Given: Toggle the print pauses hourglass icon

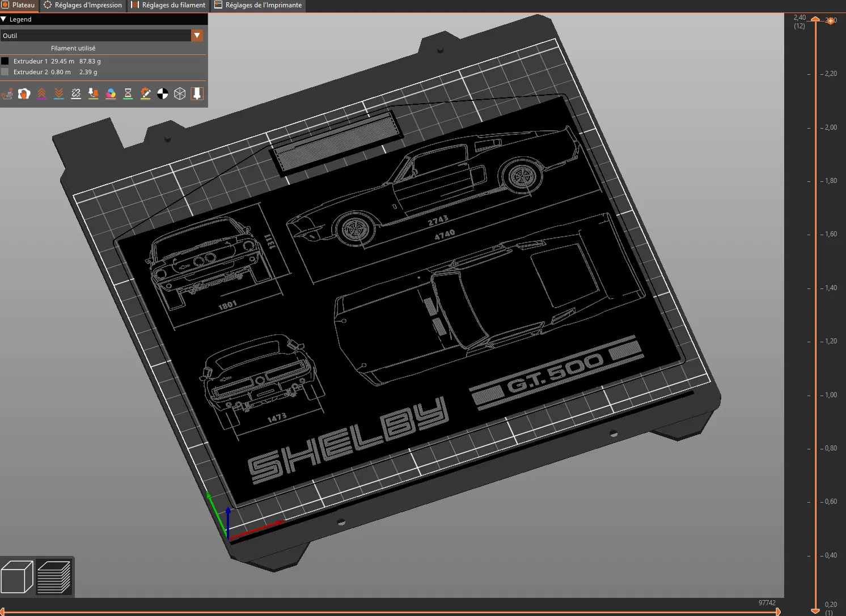Looking at the screenshot, I should pyautogui.click(x=128, y=94).
